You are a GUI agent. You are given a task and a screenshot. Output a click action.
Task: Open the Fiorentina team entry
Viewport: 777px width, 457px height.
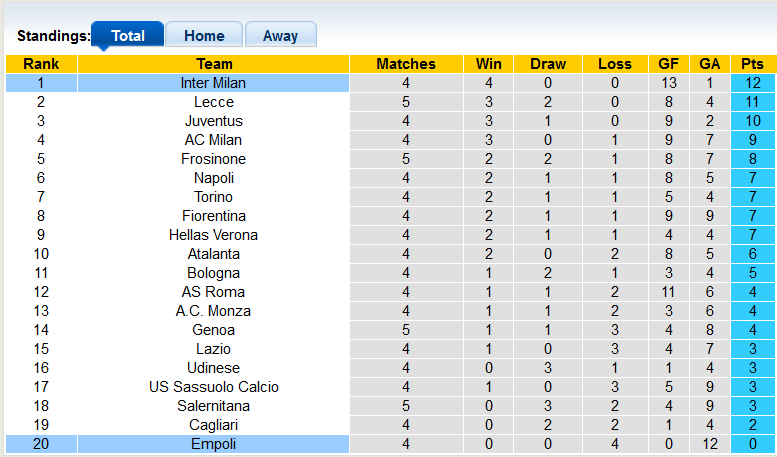[x=213, y=216]
